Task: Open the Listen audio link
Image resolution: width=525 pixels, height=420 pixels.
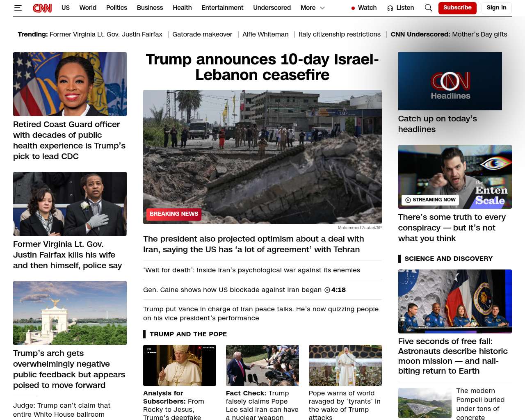Action: 401,8
